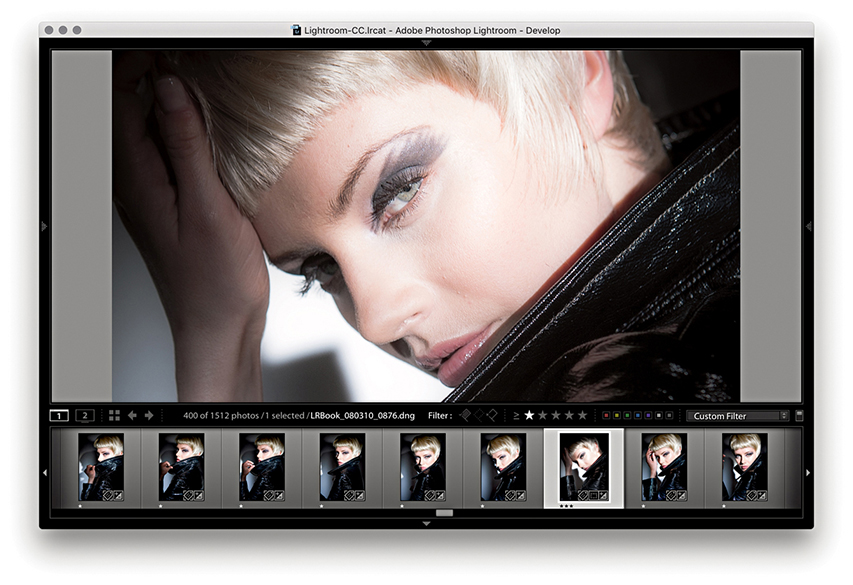Click crop badge on selected thumbnail
Image resolution: width=853 pixels, height=585 pixels.
(x=593, y=495)
